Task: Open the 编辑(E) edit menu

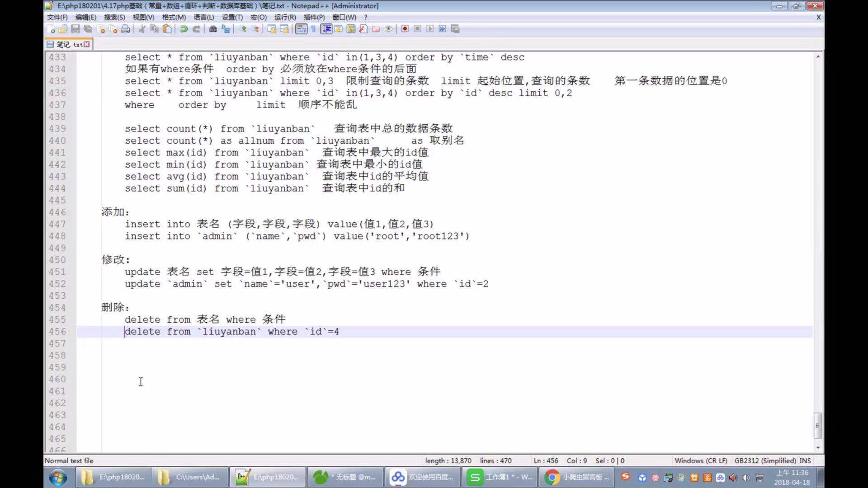Action: point(86,17)
